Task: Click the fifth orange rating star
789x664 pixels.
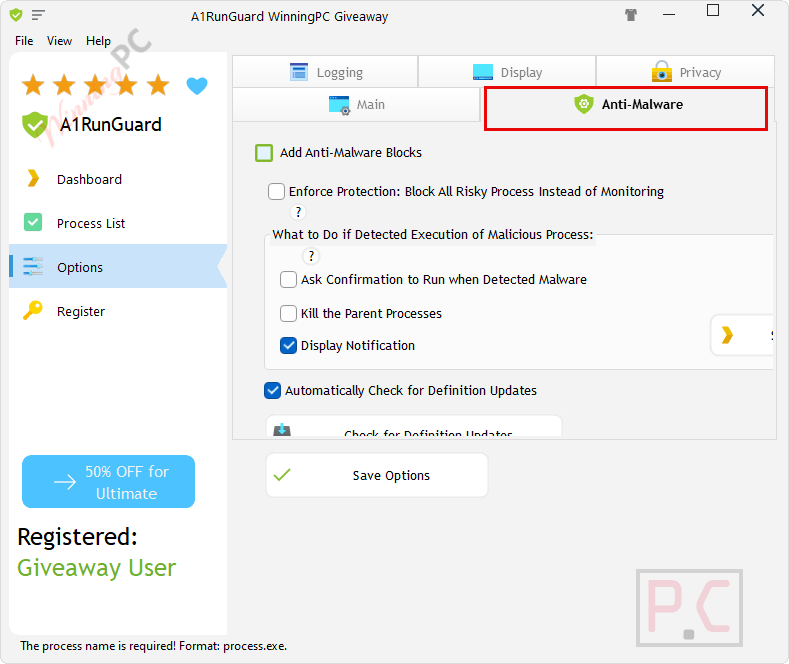Action: click(x=158, y=85)
